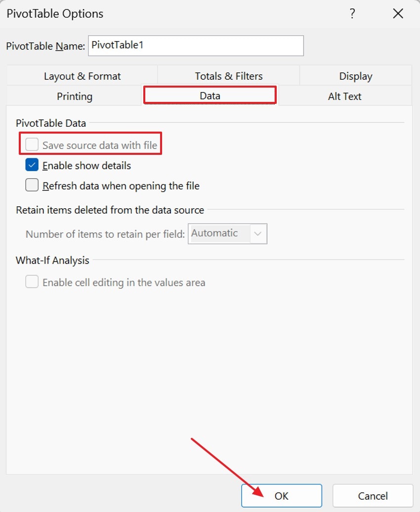The image size is (420, 512).
Task: Switch to the Layout & Format tab
Action: pos(82,76)
